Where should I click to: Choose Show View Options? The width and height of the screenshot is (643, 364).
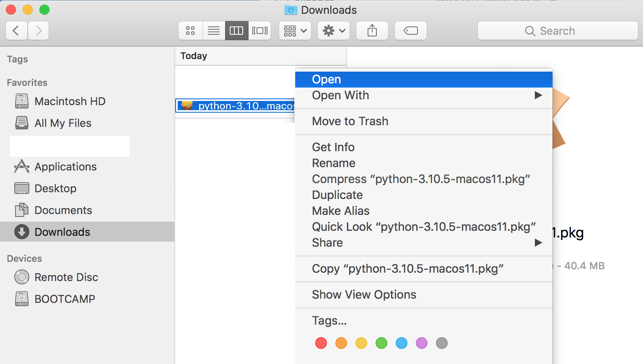click(x=424, y=295)
